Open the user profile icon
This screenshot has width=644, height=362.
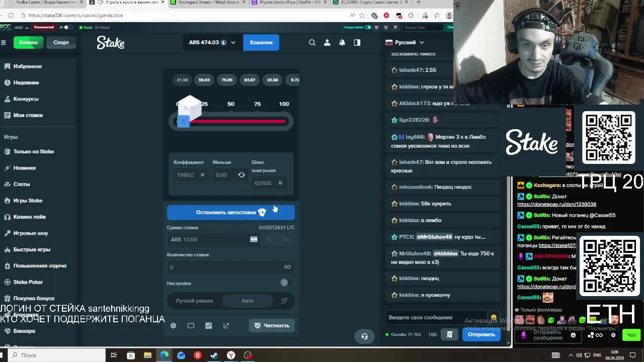point(327,43)
